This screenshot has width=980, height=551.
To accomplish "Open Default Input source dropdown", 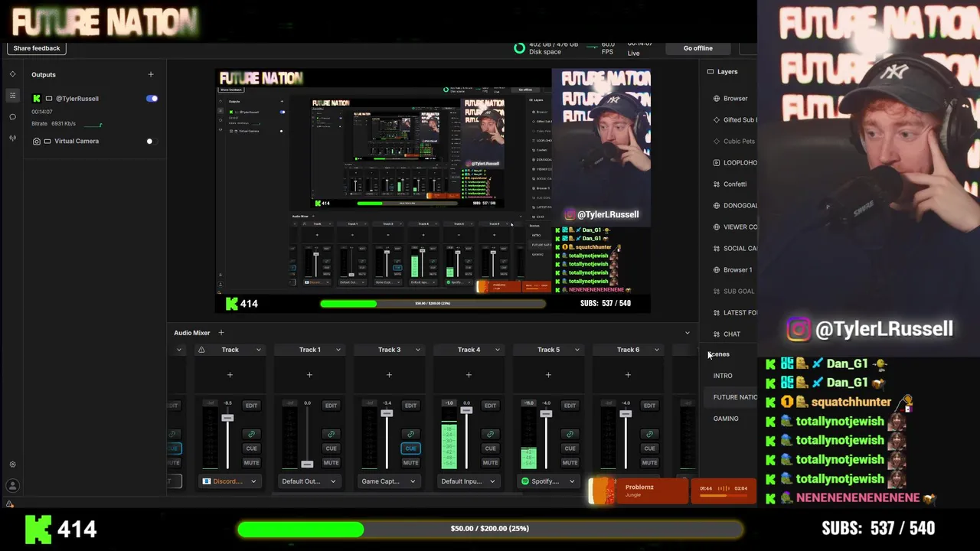I will coord(469,481).
